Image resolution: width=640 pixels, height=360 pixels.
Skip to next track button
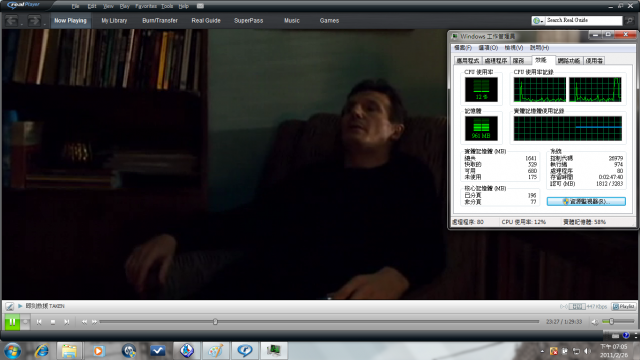(66, 322)
